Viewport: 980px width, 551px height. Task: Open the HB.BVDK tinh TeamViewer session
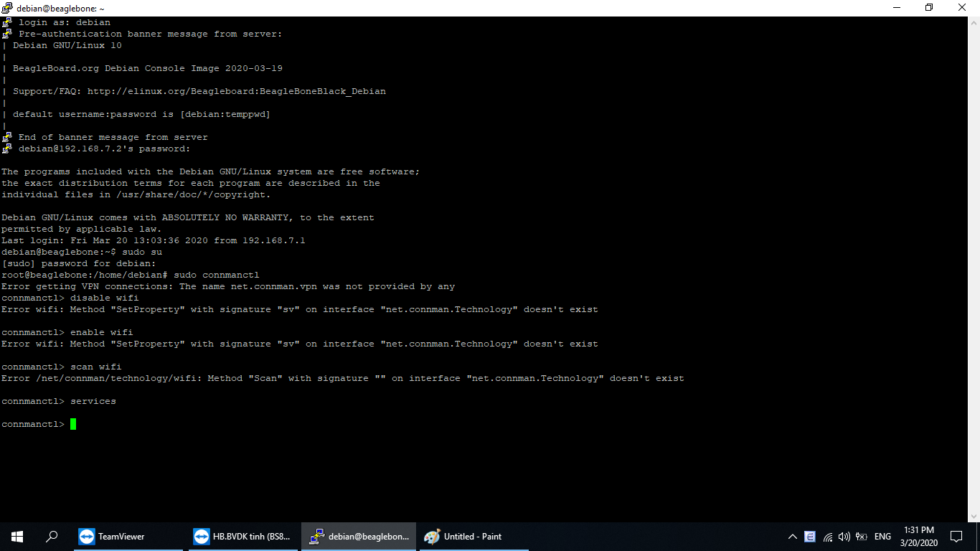tap(243, 536)
